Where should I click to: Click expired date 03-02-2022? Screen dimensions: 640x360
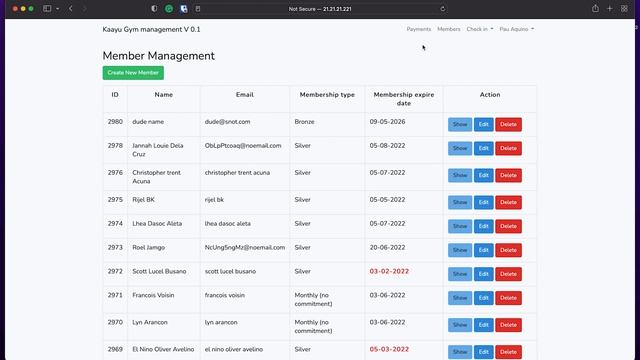pyautogui.click(x=389, y=271)
